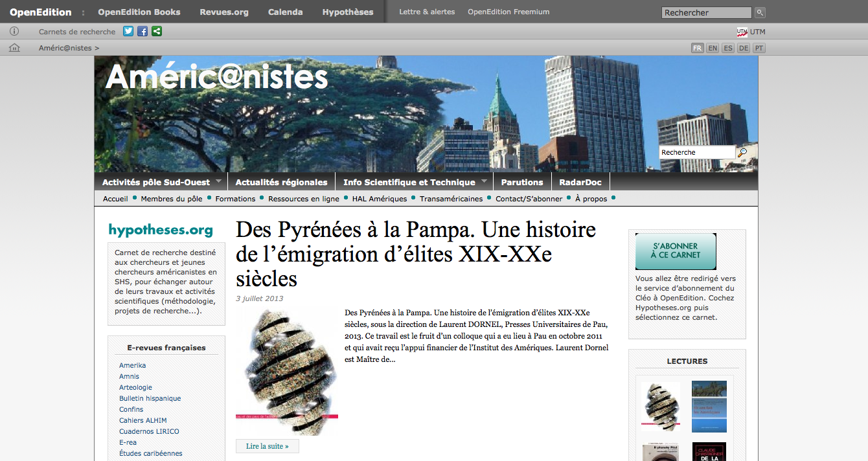Open the Bulletin hispanique link
The image size is (868, 461).
(150, 398)
